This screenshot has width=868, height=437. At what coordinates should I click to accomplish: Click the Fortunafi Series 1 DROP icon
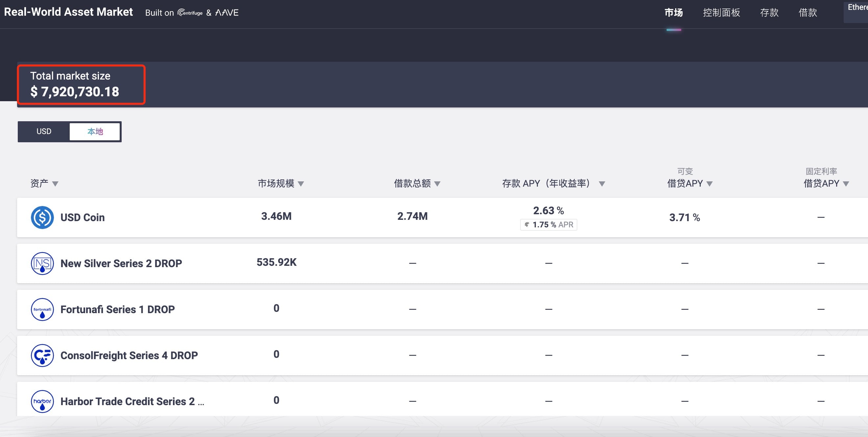point(42,310)
